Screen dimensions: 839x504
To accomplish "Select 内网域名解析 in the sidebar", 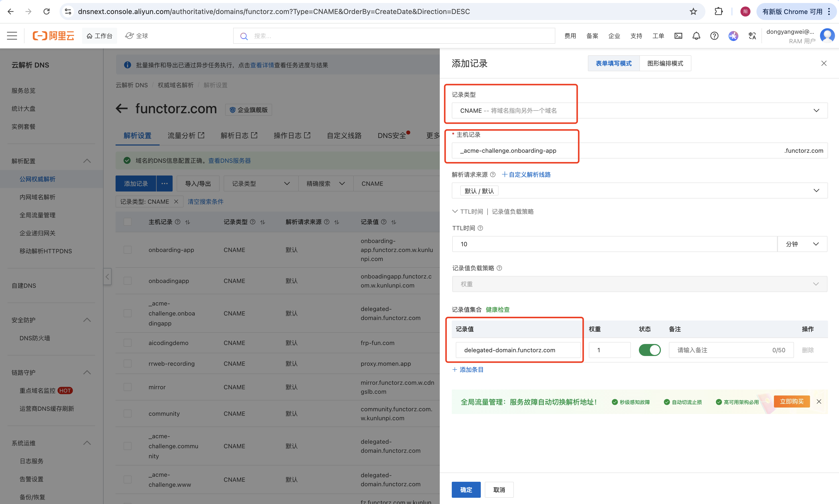I will pos(37,197).
